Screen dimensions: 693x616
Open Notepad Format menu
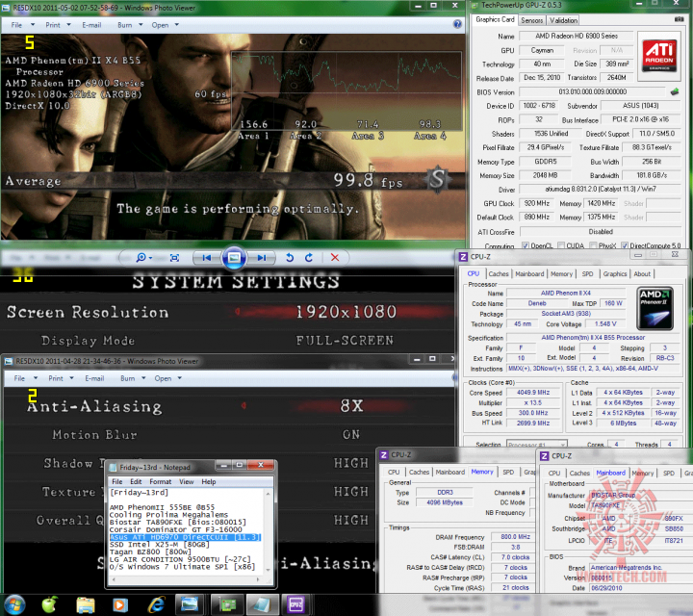160,481
